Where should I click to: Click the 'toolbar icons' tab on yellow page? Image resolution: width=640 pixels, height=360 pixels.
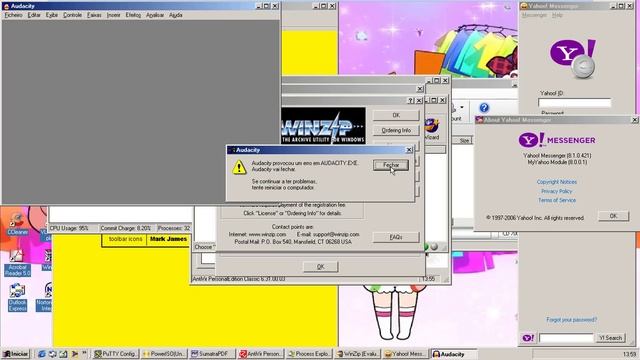tap(125, 240)
